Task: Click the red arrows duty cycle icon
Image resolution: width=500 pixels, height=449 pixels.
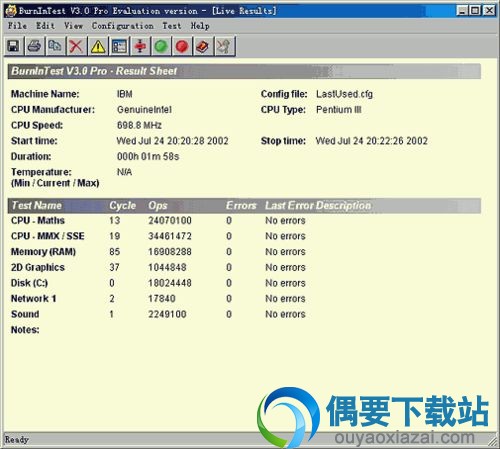Action: pyautogui.click(x=140, y=46)
